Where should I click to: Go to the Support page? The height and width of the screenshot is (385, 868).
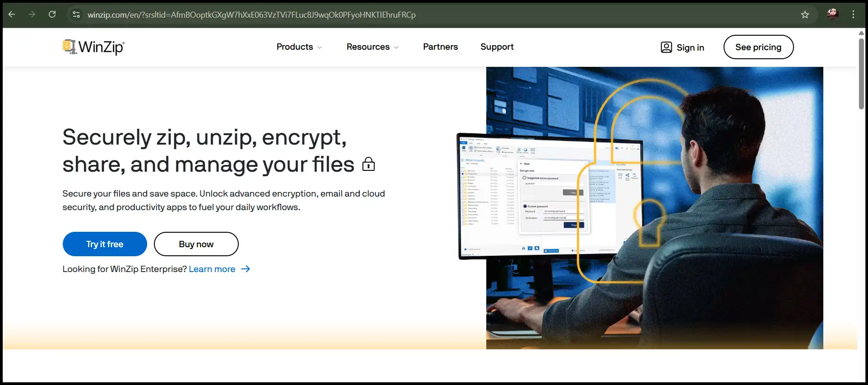tap(497, 47)
